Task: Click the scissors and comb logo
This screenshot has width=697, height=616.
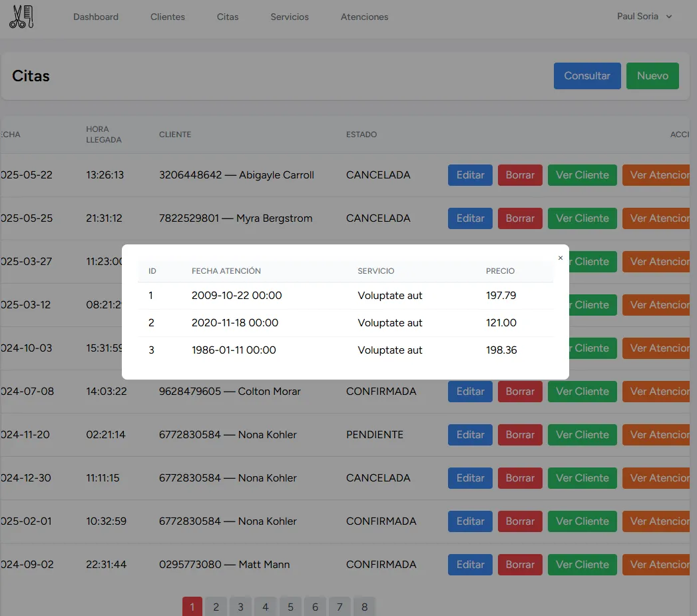Action: point(21,17)
